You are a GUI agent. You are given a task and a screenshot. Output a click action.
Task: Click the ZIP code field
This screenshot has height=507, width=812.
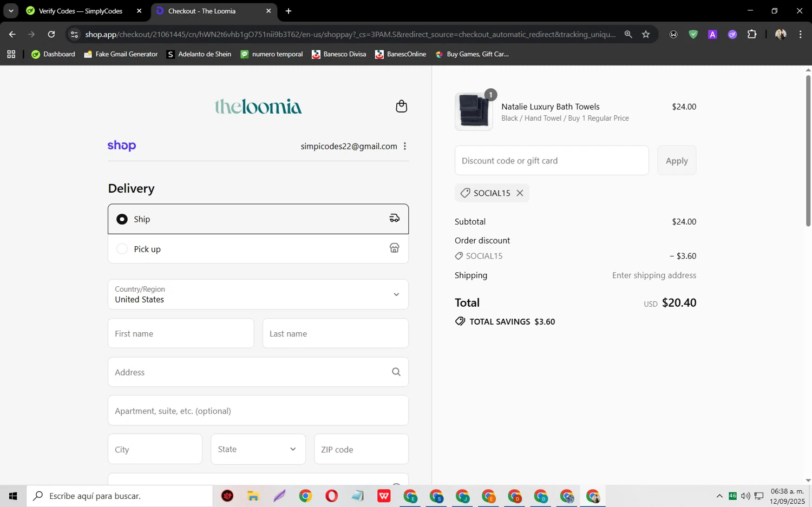point(361,449)
